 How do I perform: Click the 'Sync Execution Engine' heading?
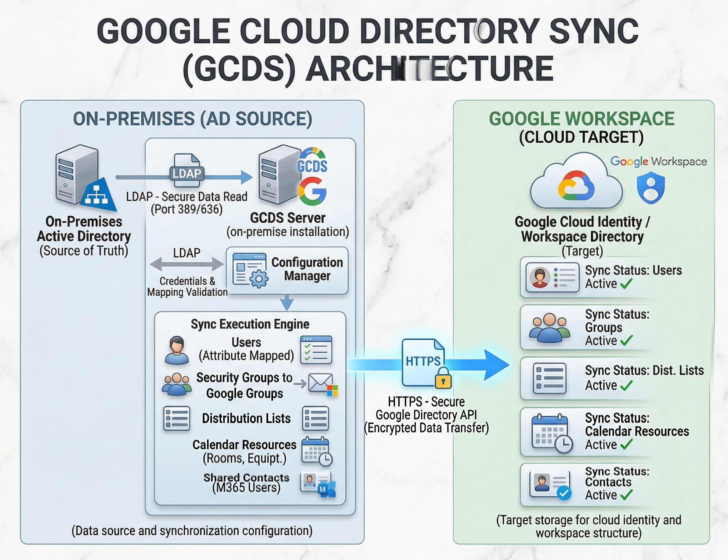tap(250, 324)
